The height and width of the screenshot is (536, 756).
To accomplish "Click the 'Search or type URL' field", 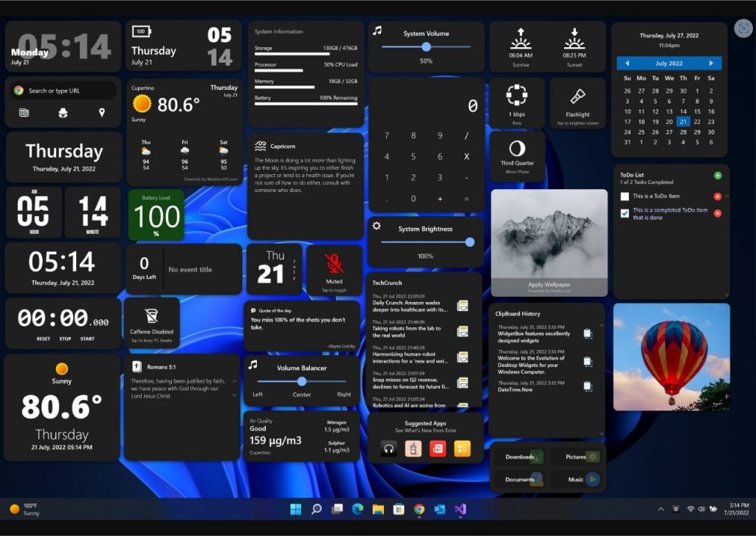I will 70,91.
